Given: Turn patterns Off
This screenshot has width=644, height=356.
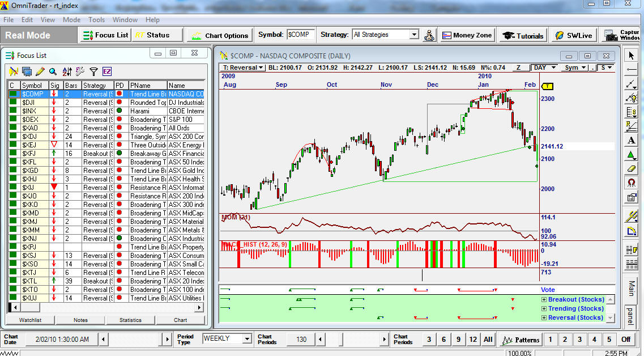Looking at the screenshot, I should pyautogui.click(x=625, y=340).
